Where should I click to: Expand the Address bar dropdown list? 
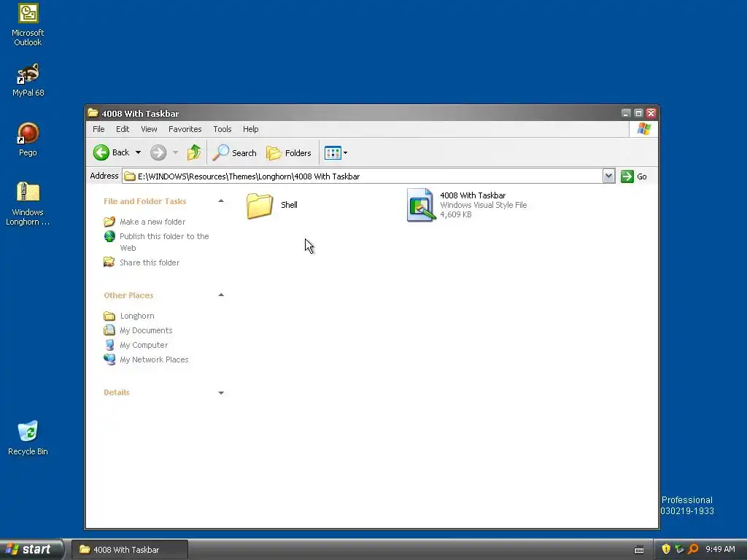[x=608, y=176]
